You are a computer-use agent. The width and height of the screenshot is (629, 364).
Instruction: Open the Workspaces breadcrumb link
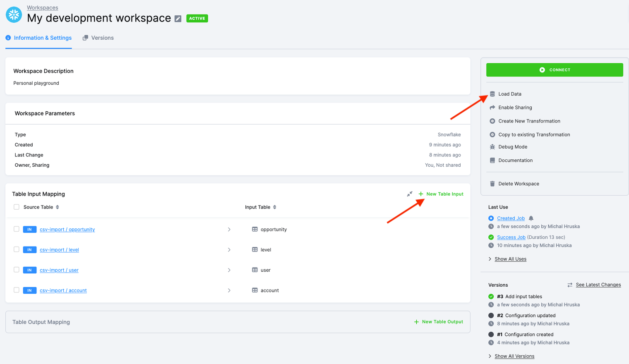42,7
